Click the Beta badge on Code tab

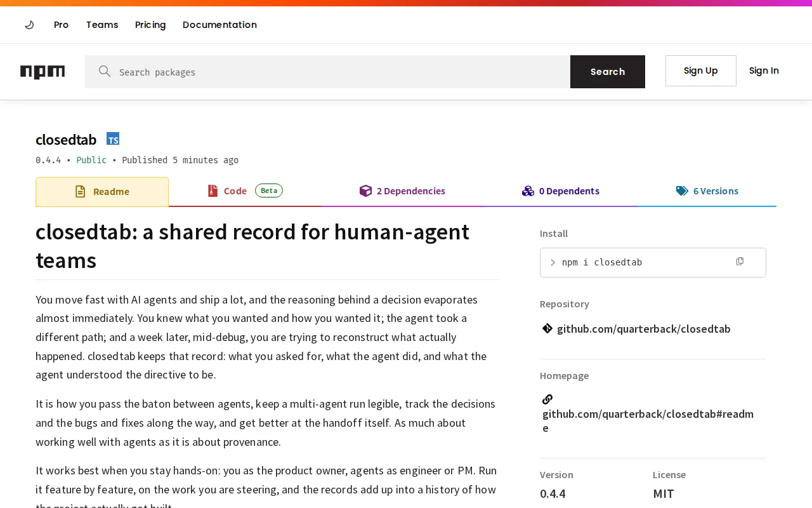click(269, 190)
